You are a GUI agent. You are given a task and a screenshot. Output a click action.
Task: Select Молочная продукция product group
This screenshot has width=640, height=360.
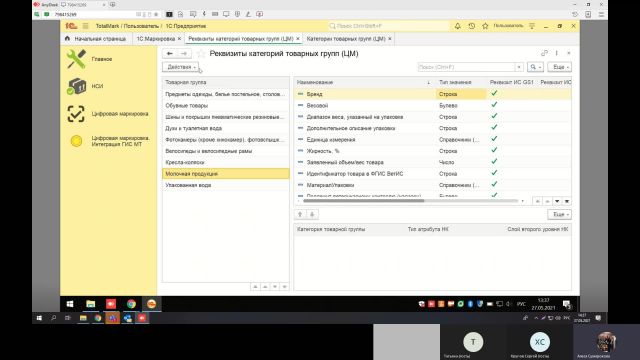tap(226, 174)
